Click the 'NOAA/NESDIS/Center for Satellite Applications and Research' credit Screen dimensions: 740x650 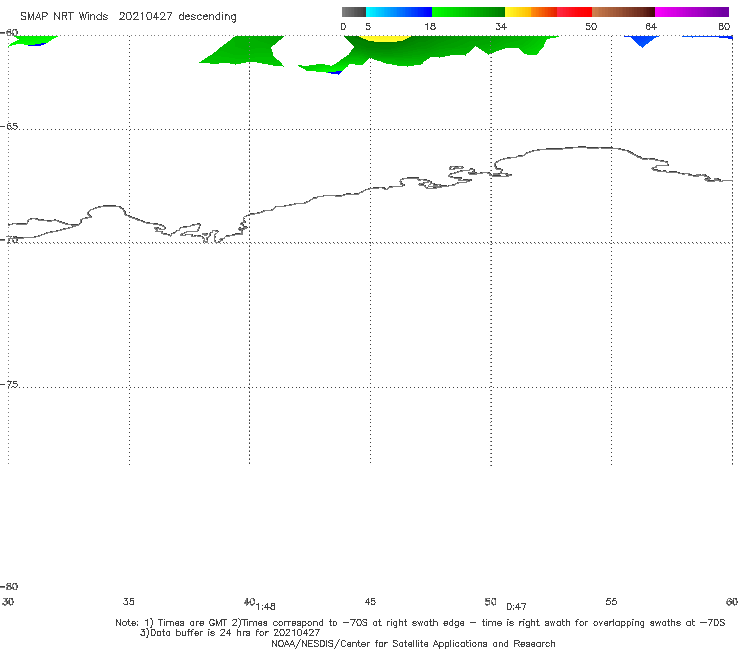[x=413, y=644]
